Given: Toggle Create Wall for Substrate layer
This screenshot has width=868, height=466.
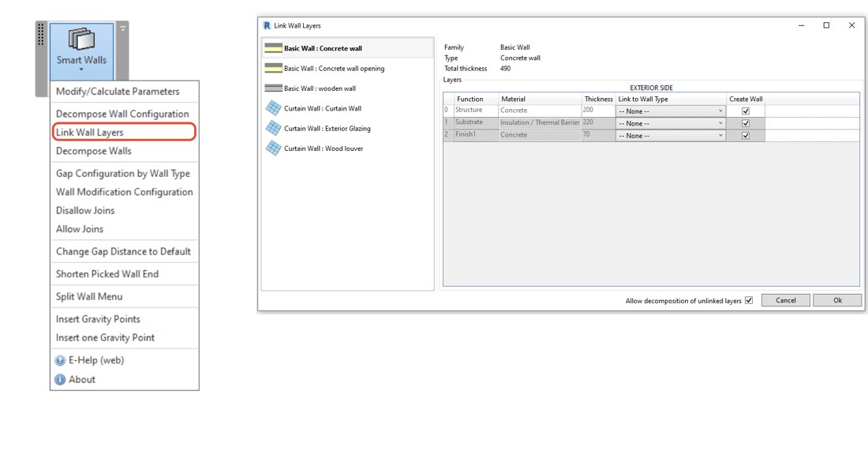Looking at the screenshot, I should [745, 123].
